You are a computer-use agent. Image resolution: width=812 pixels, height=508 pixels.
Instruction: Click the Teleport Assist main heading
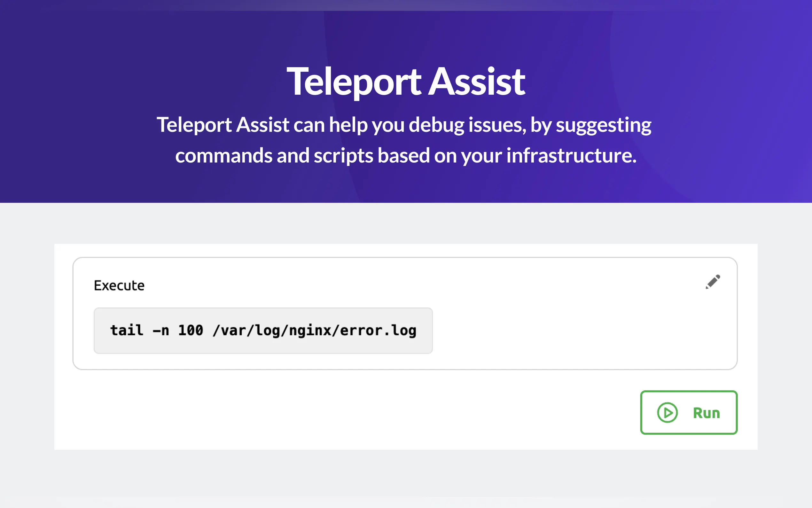click(405, 81)
